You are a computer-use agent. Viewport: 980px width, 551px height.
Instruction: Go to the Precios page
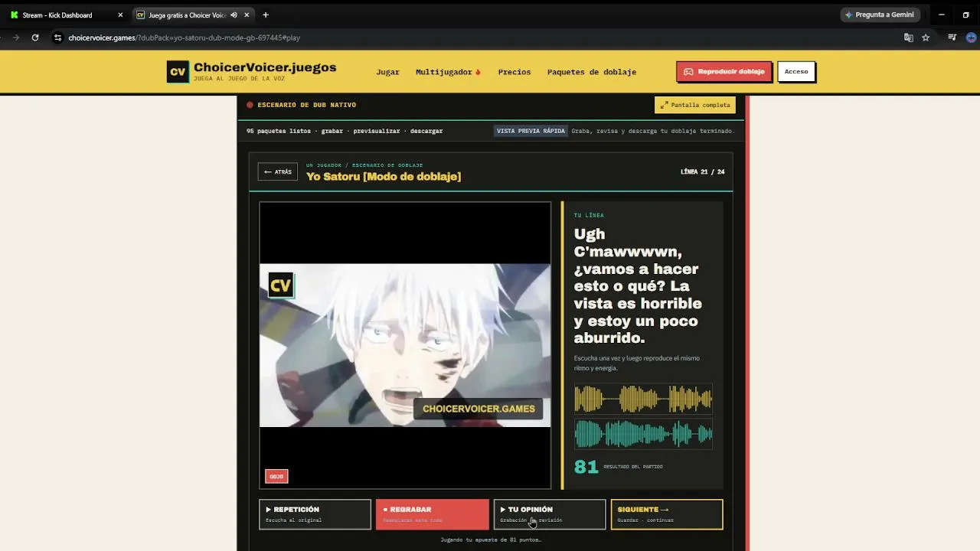point(514,72)
